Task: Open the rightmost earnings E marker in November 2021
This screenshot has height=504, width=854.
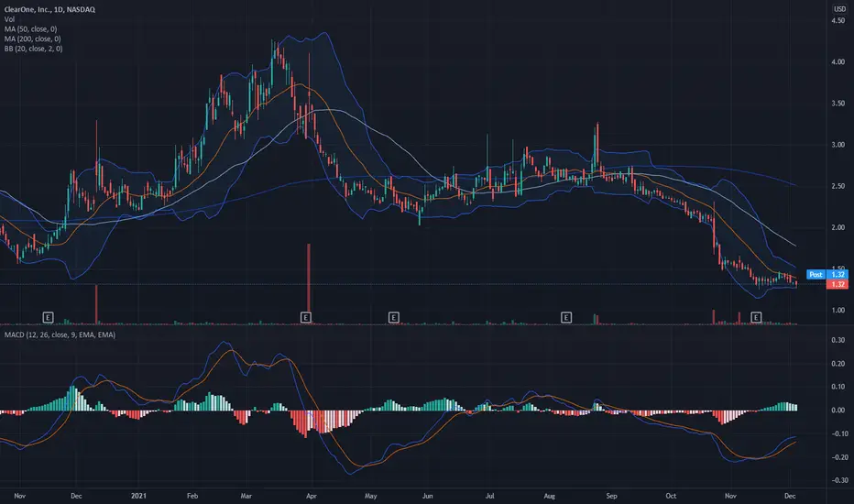Action: pyautogui.click(x=756, y=317)
